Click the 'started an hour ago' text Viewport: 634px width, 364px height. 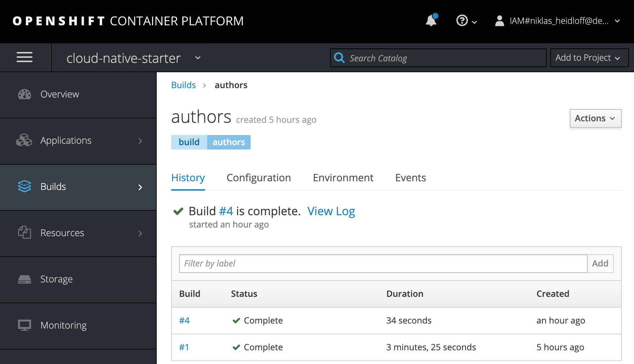229,225
